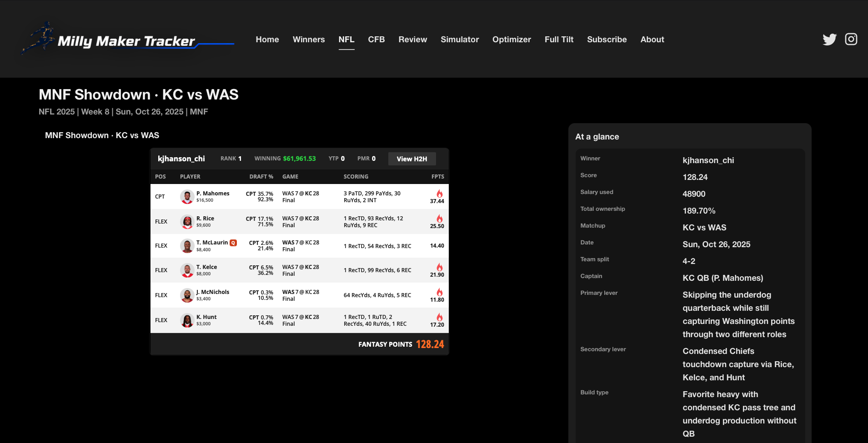Open the Optimizer page
This screenshot has height=443, width=868.
point(512,40)
